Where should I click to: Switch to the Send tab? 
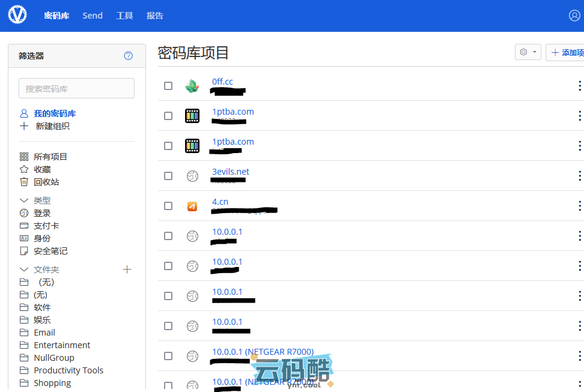pos(93,16)
